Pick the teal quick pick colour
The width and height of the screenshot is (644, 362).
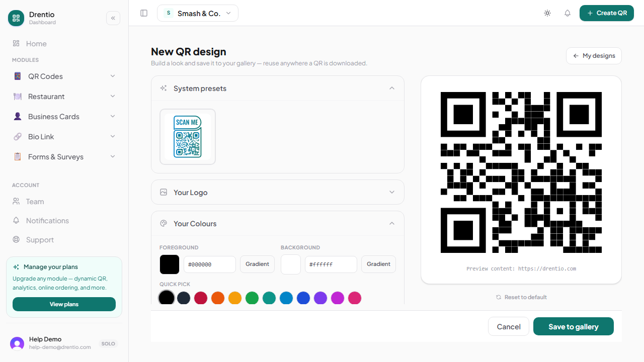pyautogui.click(x=269, y=298)
